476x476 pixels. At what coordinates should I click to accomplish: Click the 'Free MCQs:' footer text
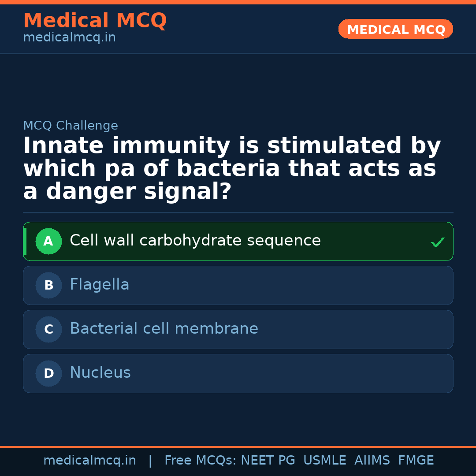(x=201, y=461)
